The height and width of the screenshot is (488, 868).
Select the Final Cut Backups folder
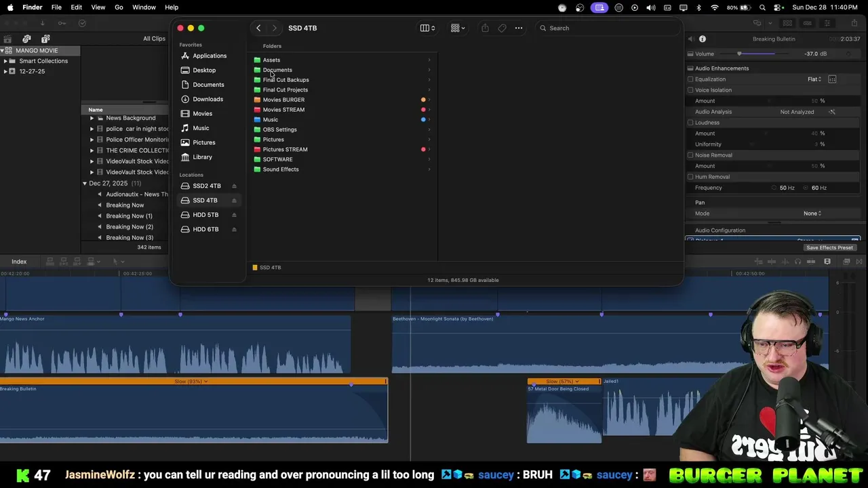tap(342, 79)
